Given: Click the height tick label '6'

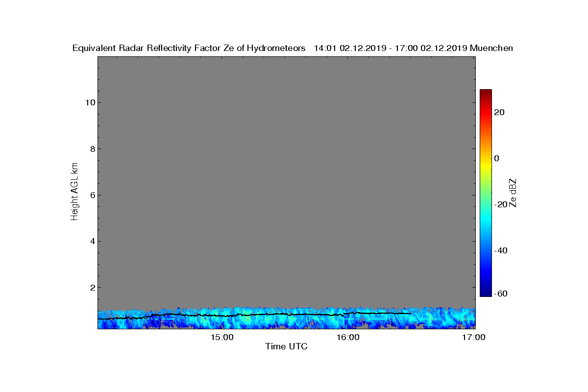Looking at the screenshot, I should point(92,195).
